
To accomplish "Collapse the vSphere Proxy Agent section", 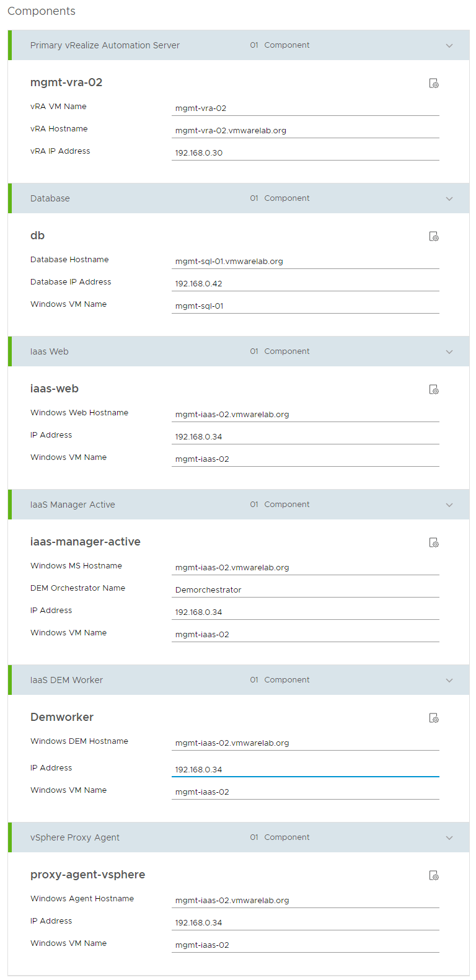I will 449,837.
